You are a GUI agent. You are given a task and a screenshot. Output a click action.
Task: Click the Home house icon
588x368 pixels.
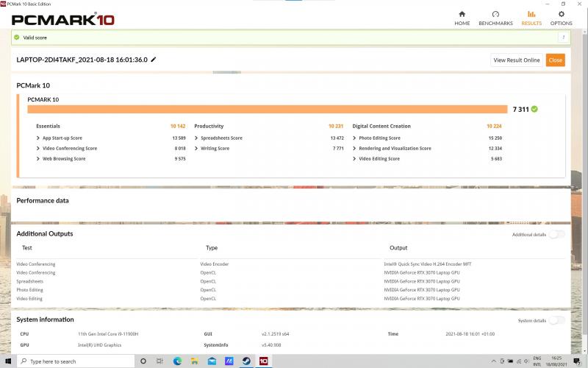462,14
